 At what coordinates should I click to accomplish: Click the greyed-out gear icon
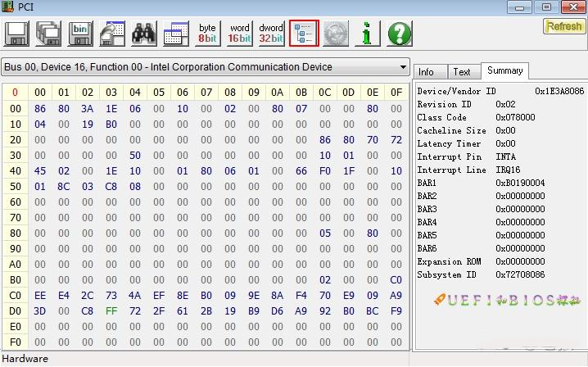click(x=336, y=34)
